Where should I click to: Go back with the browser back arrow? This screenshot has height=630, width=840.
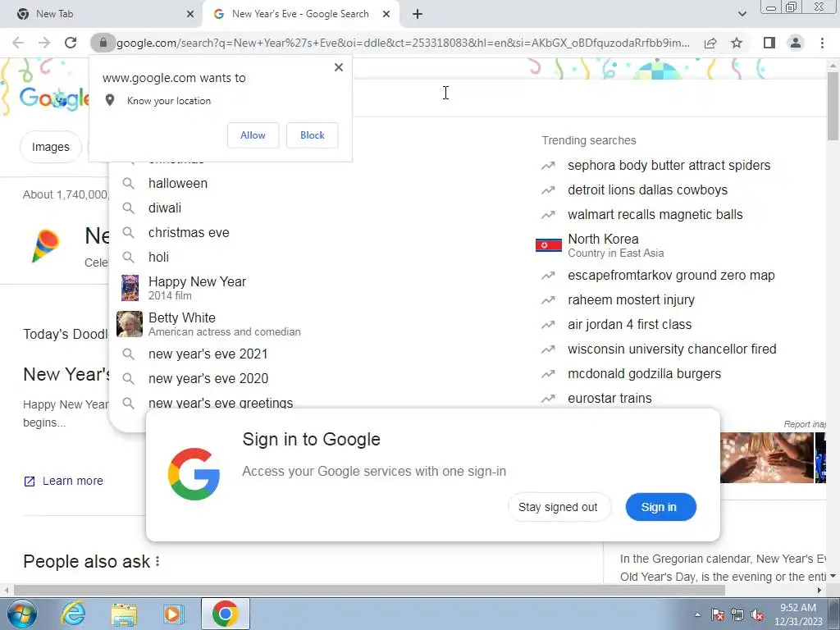[x=18, y=43]
